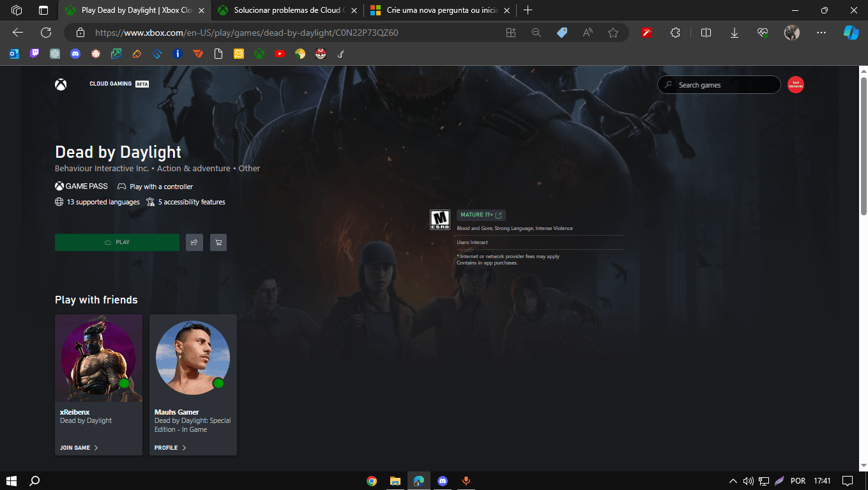Click the Play with a controller label
Screen dimensions: 868x490
[x=155, y=187]
